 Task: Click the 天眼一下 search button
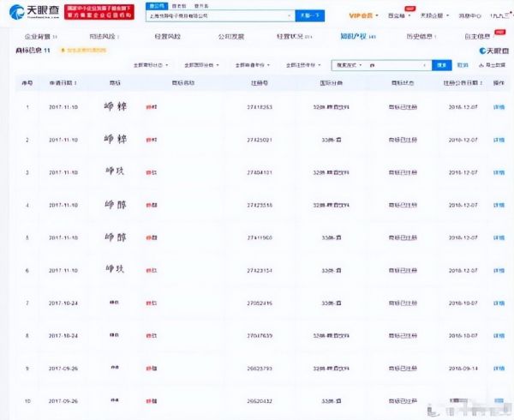click(310, 15)
